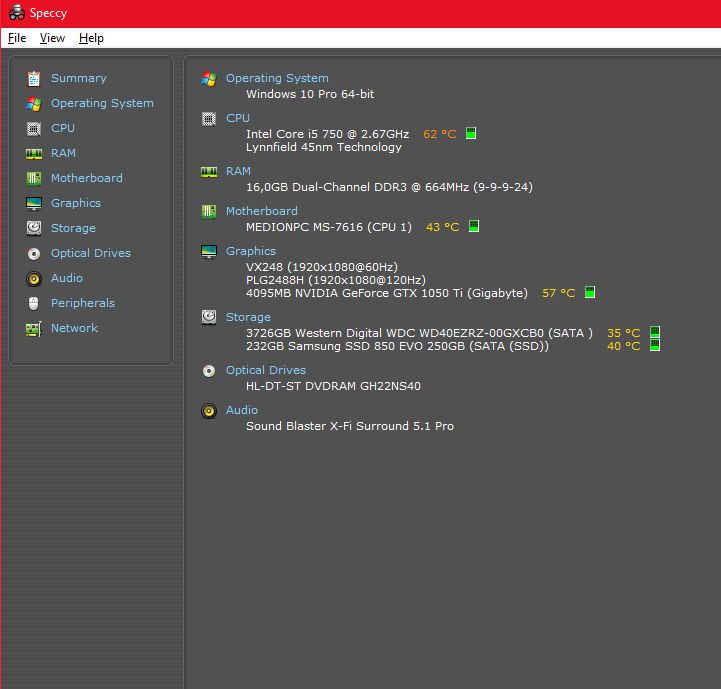
Task: Click the Optical Drives heading link in summary
Action: (265, 370)
